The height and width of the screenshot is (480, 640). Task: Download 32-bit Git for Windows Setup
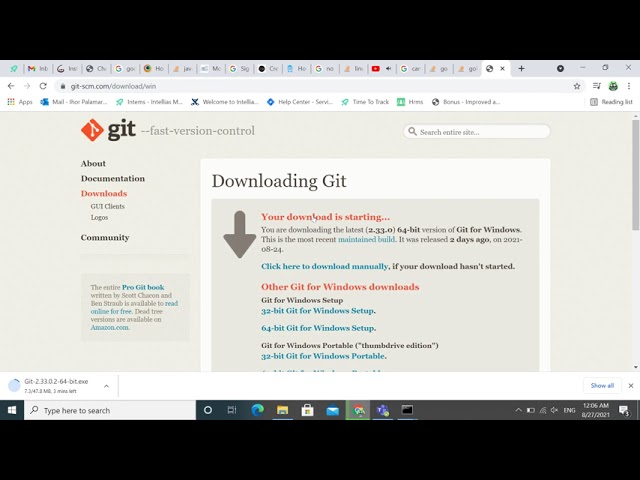coord(318,311)
